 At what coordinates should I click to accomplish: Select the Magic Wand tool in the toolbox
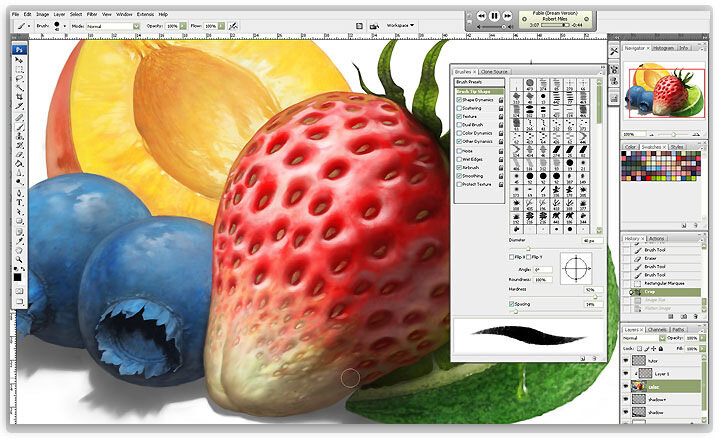(x=19, y=87)
